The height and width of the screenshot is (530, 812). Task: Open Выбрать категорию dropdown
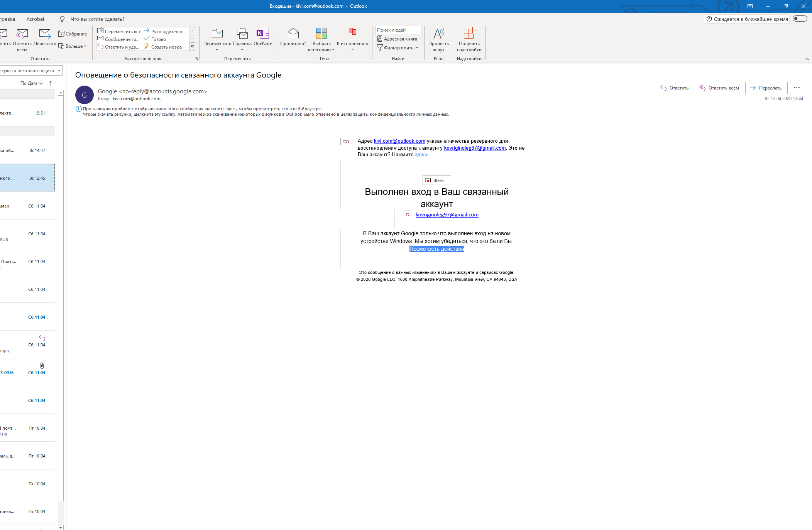click(321, 40)
